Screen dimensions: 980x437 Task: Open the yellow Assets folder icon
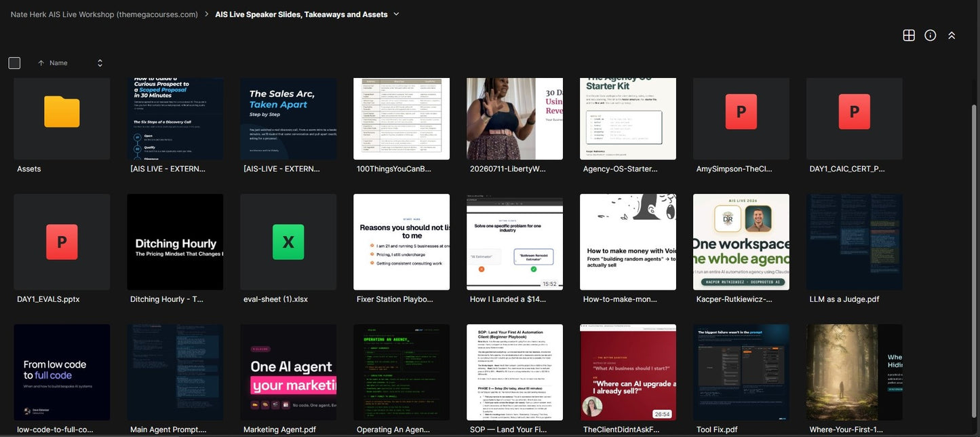(62, 111)
